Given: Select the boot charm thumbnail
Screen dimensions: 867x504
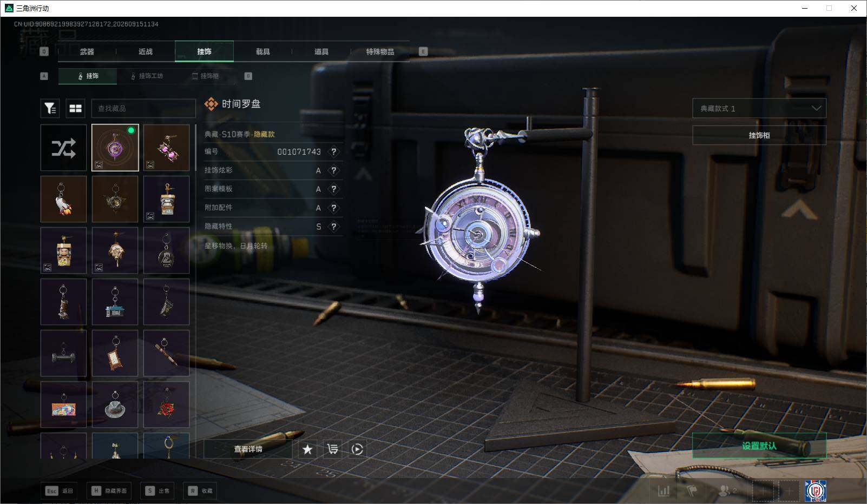Looking at the screenshot, I should click(x=63, y=302).
